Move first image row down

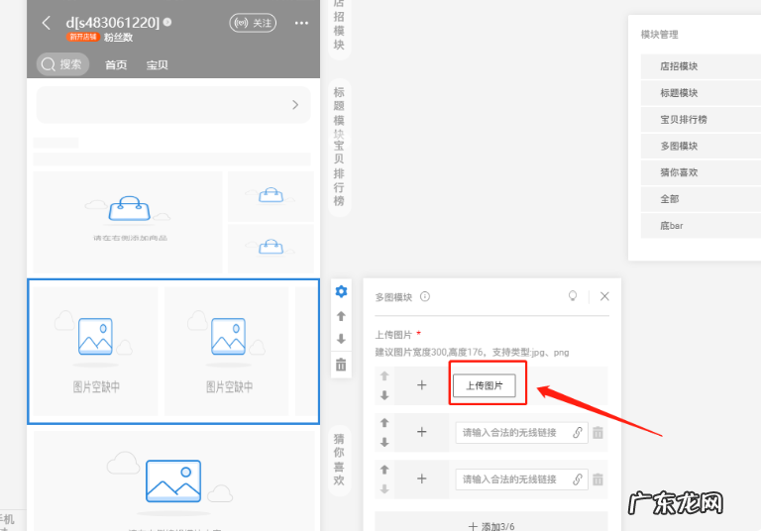[x=384, y=395]
